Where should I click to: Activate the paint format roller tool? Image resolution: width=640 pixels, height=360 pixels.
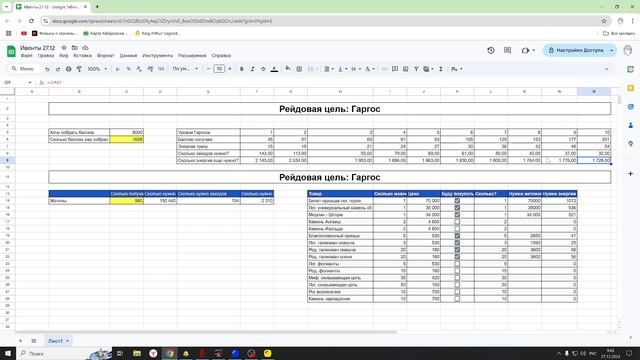(x=79, y=69)
